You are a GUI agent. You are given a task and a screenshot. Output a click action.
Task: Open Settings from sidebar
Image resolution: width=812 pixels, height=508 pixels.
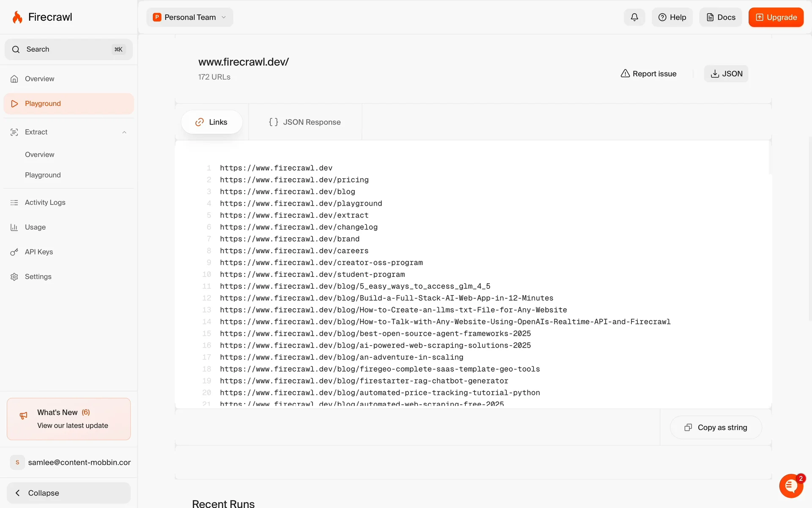(x=38, y=277)
